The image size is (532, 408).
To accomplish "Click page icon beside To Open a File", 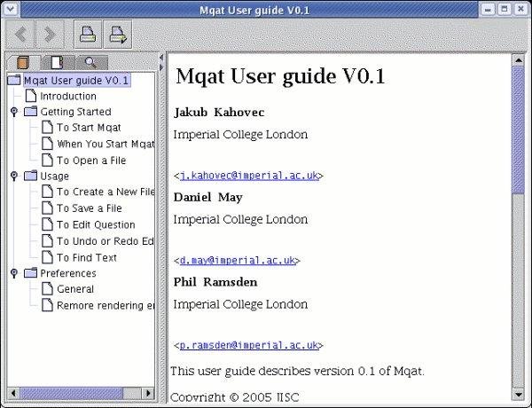I will coord(47,160).
